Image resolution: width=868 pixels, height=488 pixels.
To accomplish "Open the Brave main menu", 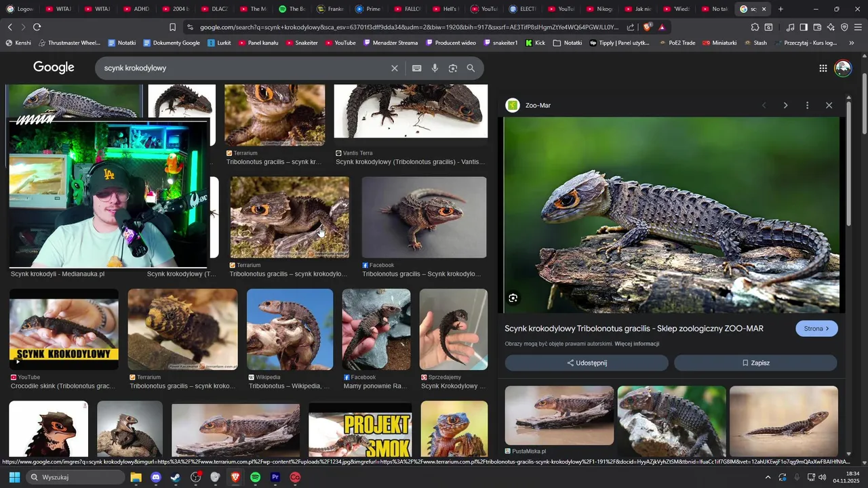I will 858,27.
